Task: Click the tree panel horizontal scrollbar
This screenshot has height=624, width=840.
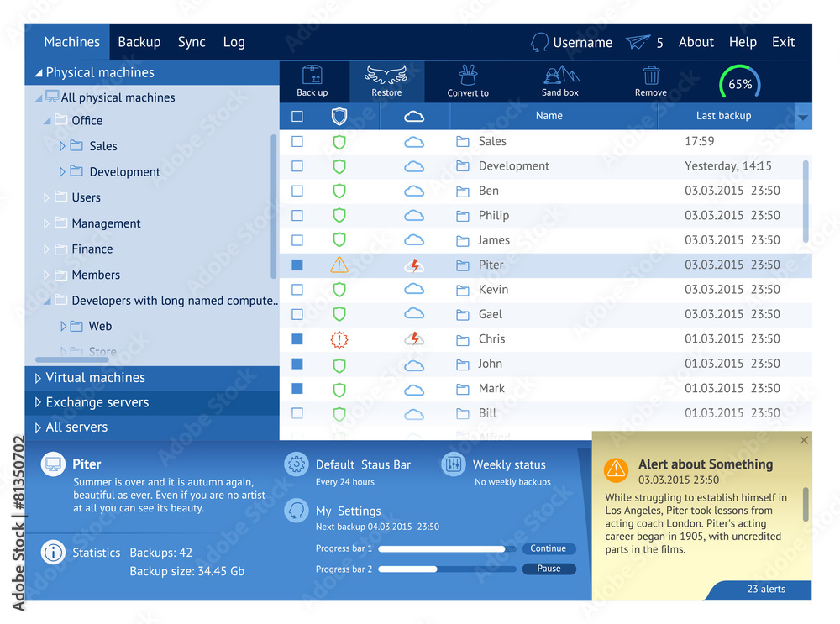Action: (x=71, y=359)
